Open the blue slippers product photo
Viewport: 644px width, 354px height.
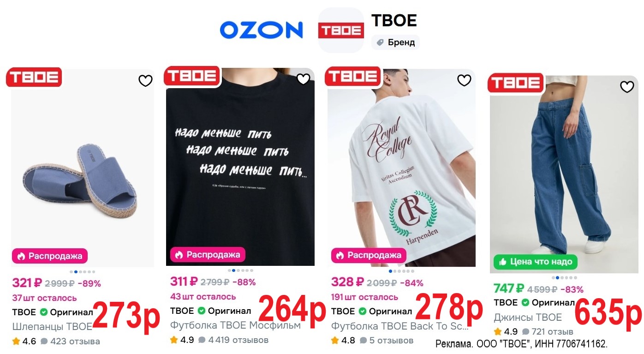(83, 168)
